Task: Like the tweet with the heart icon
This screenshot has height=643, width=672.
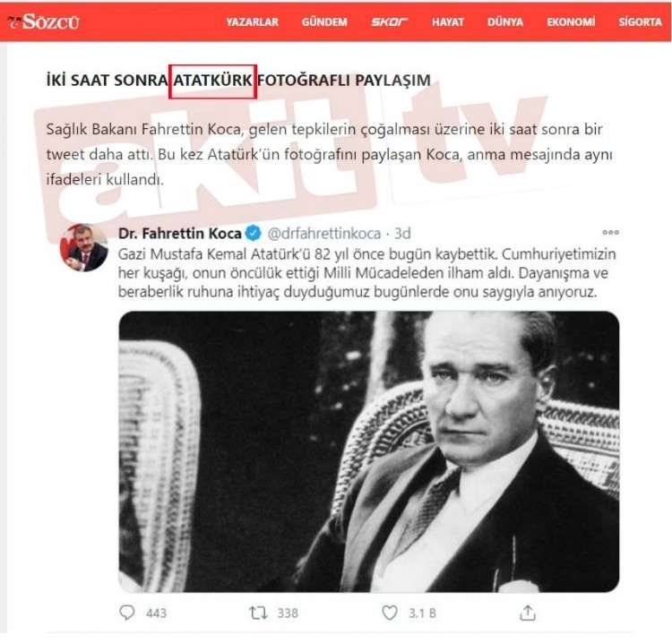Action: click(x=389, y=613)
